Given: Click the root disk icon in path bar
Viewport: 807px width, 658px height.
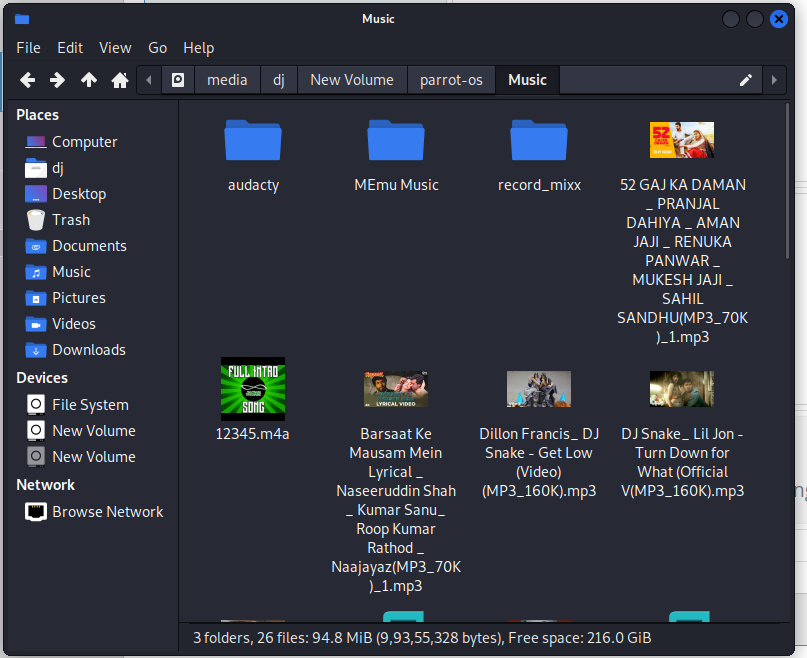Looking at the screenshot, I should (178, 80).
